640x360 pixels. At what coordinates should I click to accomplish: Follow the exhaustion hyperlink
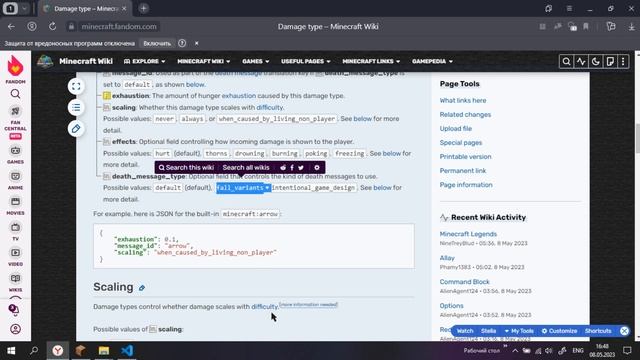coord(239,96)
